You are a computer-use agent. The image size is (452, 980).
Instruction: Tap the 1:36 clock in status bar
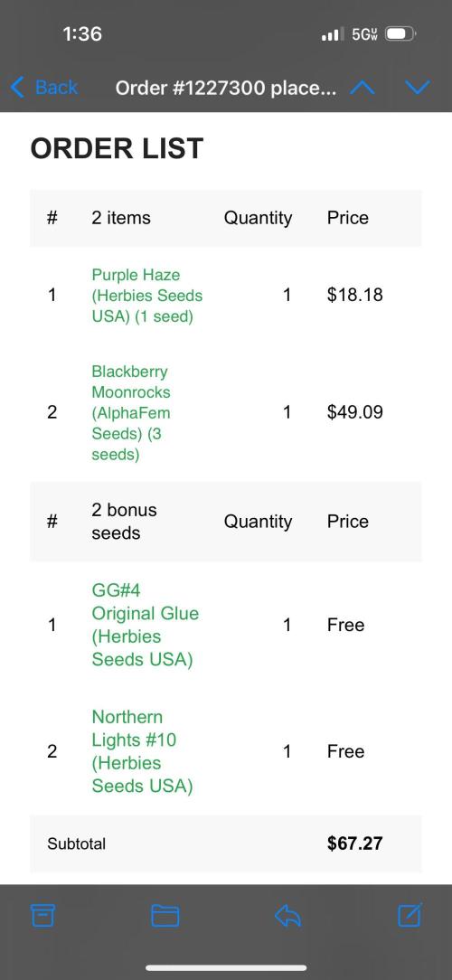(82, 33)
